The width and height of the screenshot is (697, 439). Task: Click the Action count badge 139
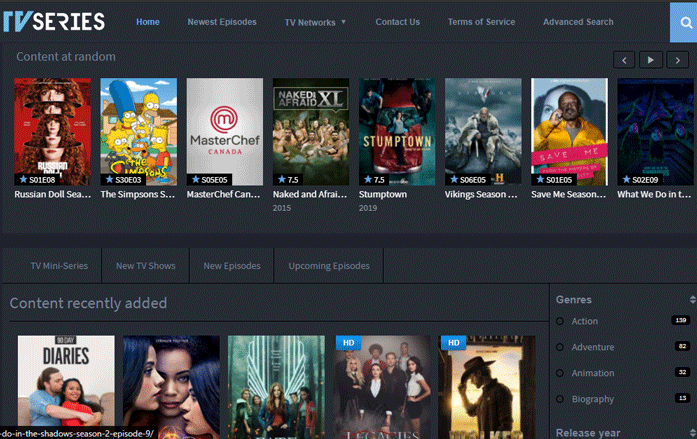pos(681,320)
